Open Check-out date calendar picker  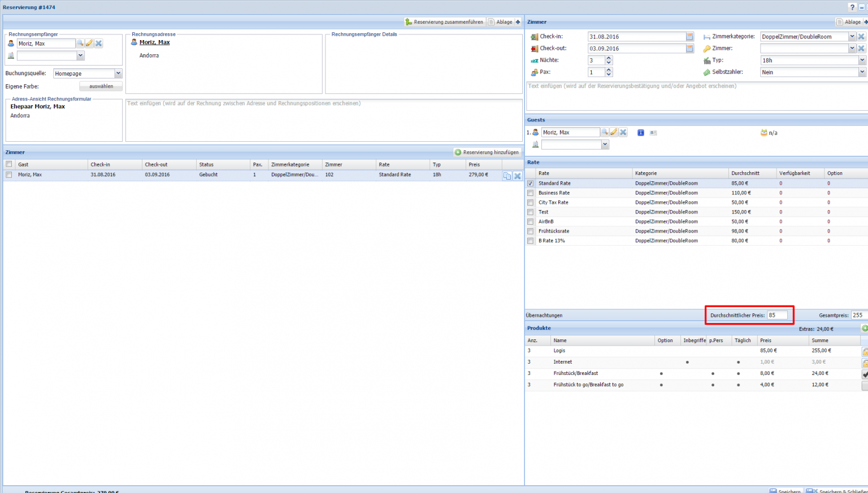coord(689,49)
